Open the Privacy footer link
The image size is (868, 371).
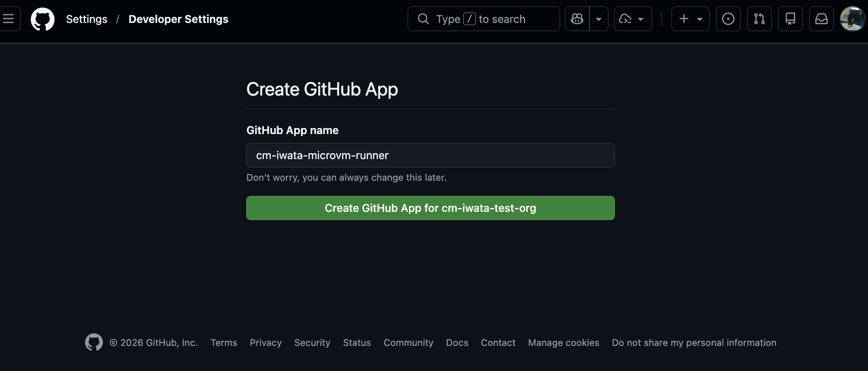tap(266, 342)
